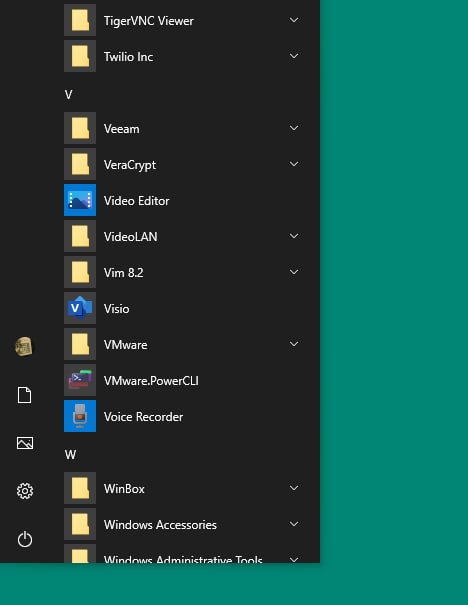Open Pictures from the sidebar icon
This screenshot has width=468, height=605.
tap(25, 443)
